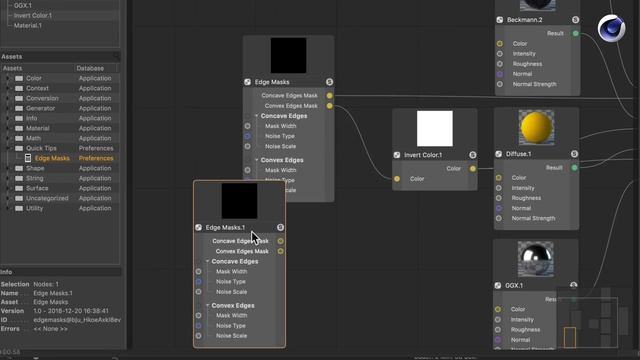640x360 pixels.
Task: Click the Edge Masks asset node icon
Action: point(28,158)
